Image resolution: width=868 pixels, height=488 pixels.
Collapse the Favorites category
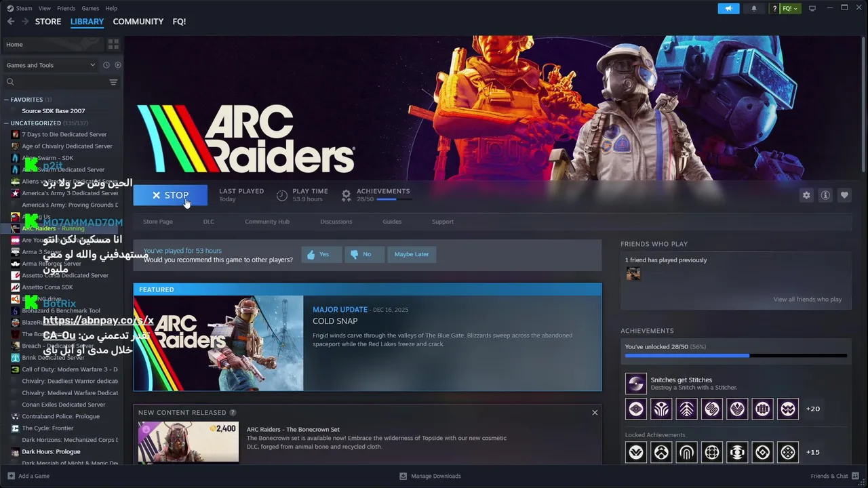pyautogui.click(x=6, y=100)
